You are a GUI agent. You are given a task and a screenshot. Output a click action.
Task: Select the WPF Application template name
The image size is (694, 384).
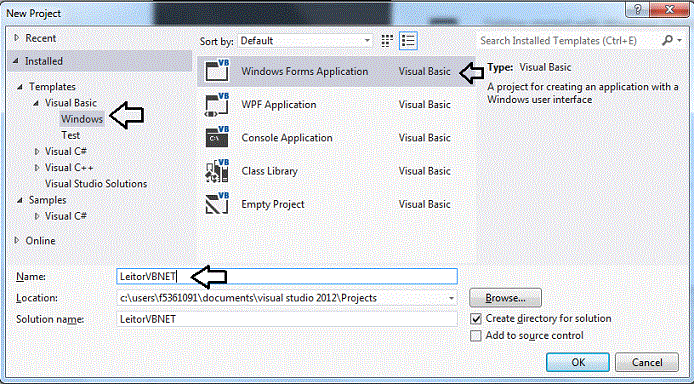coord(279,105)
